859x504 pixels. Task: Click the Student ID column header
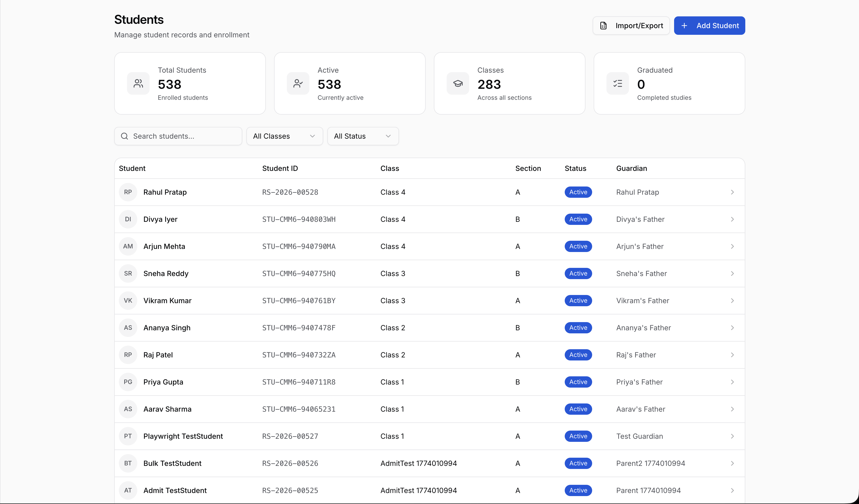(x=280, y=168)
